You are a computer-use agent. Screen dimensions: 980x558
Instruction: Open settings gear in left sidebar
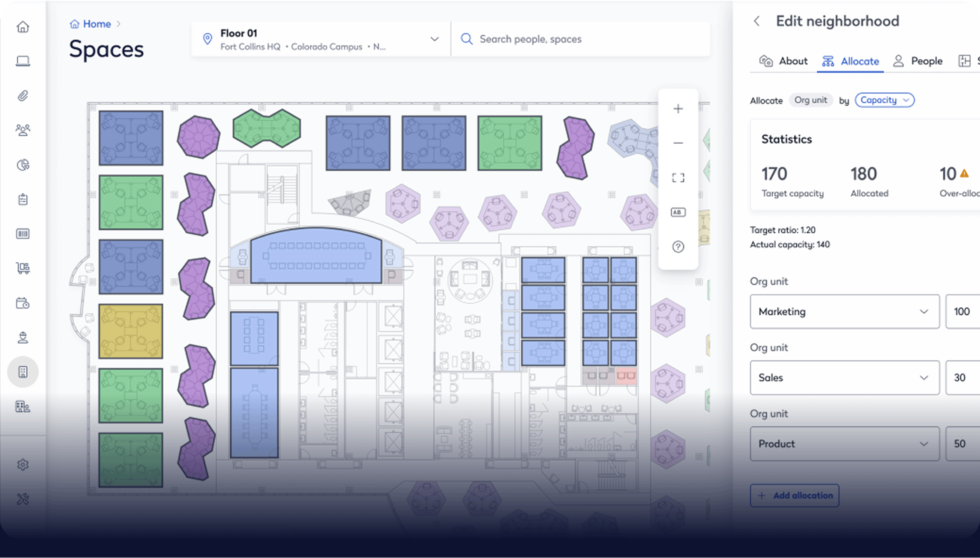[23, 464]
